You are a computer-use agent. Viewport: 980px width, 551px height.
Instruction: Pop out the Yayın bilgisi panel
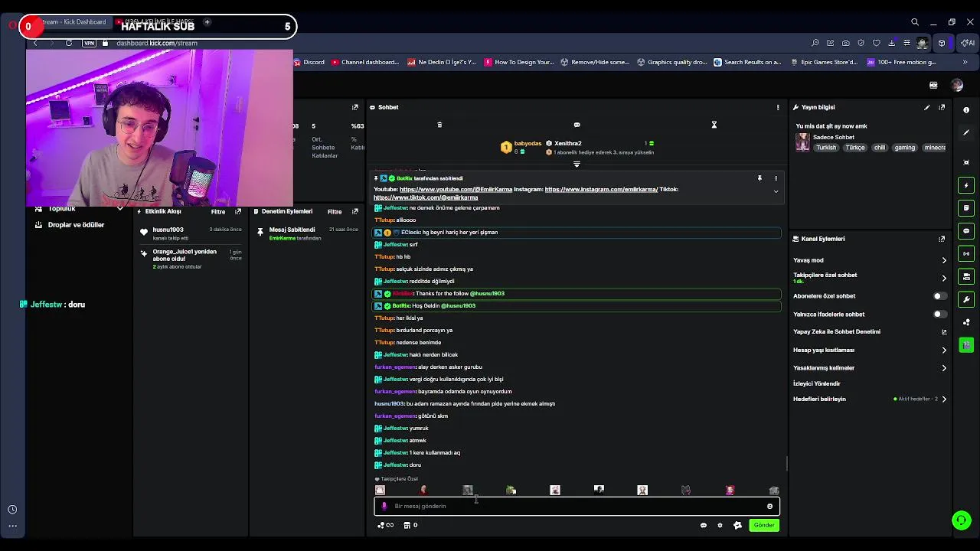tap(942, 107)
